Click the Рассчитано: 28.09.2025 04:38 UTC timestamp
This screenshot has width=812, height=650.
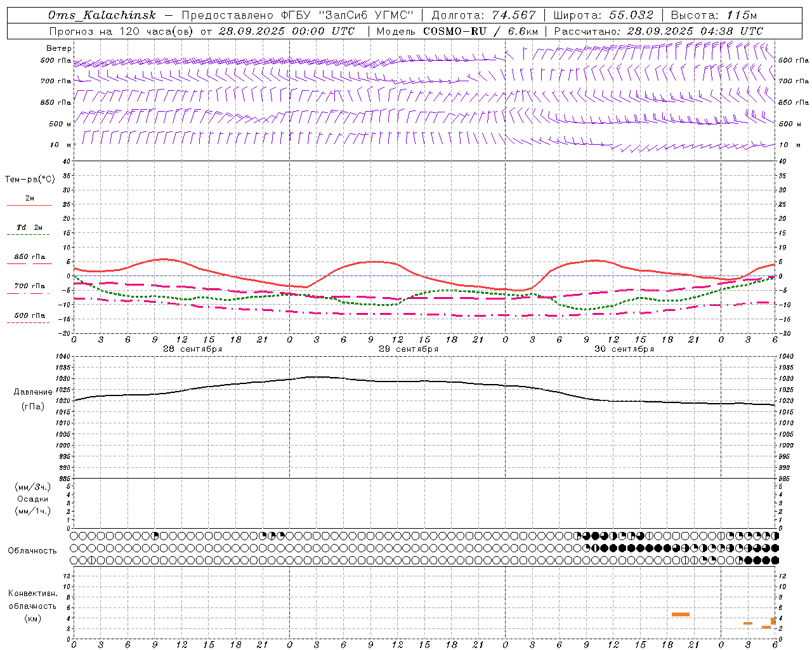pyautogui.click(x=658, y=31)
